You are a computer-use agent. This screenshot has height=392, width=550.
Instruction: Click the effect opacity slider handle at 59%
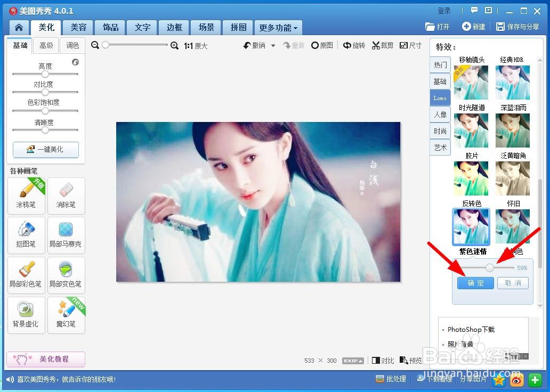pos(490,268)
